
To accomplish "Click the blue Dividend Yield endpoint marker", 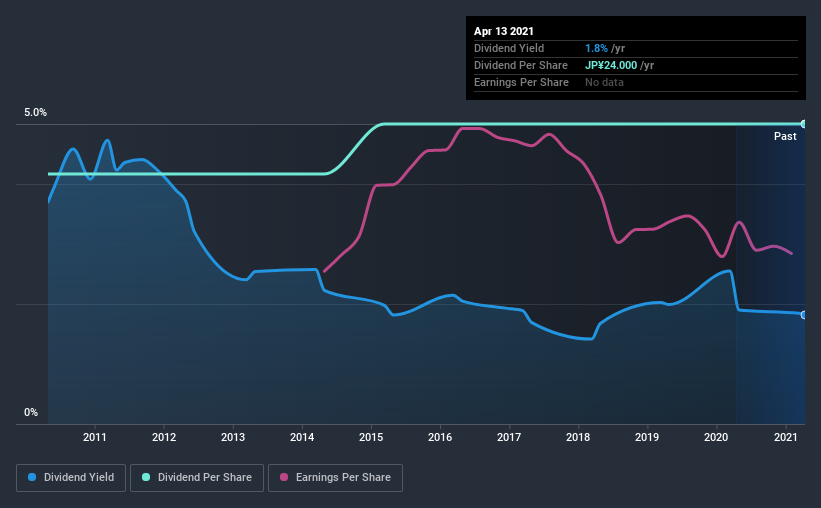I will 804,315.
